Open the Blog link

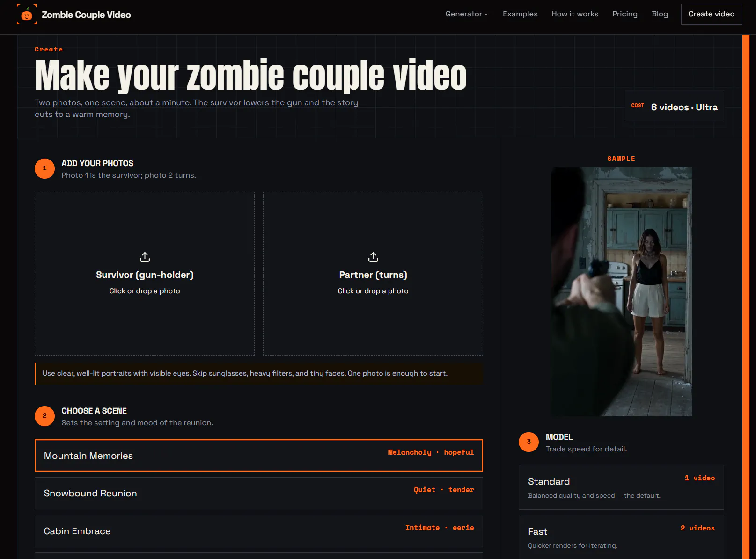tap(660, 14)
